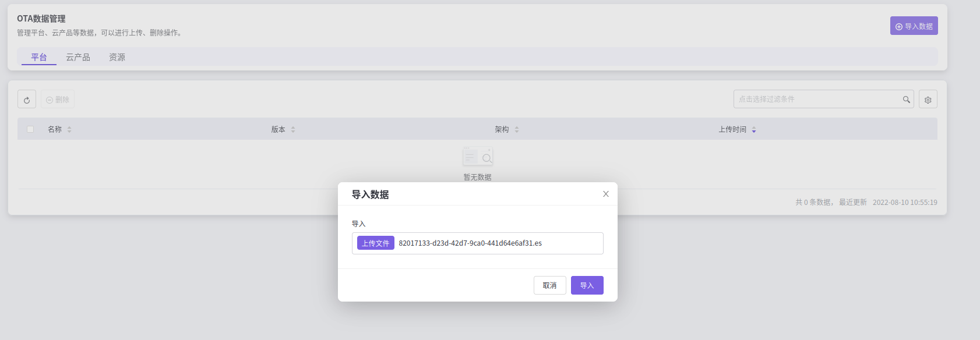Click the search magnifier icon
Image resolution: width=980 pixels, height=340 pixels.
tap(906, 100)
